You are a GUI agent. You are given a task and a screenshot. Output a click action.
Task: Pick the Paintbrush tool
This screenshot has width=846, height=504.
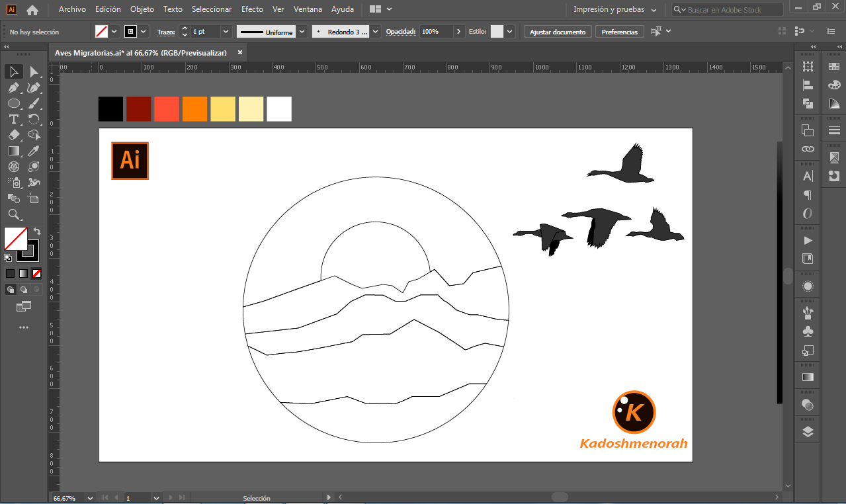(34, 103)
